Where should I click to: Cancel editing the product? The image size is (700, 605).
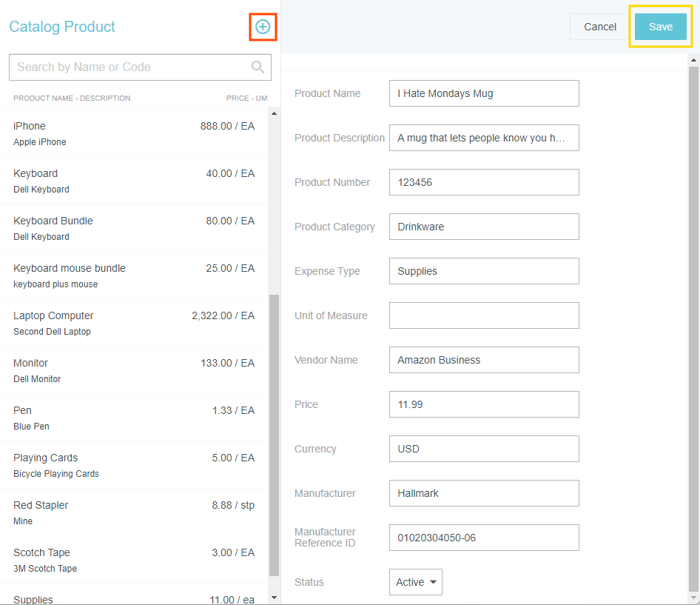tap(599, 27)
